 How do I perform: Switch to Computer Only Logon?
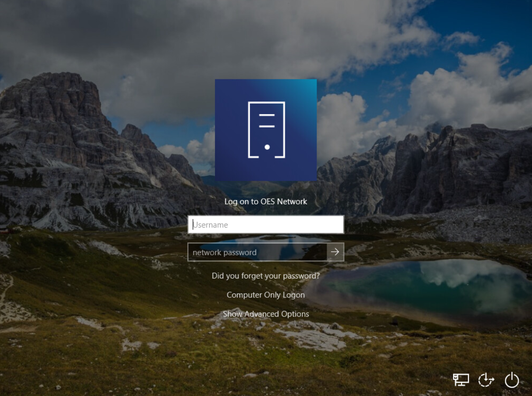coord(266,295)
